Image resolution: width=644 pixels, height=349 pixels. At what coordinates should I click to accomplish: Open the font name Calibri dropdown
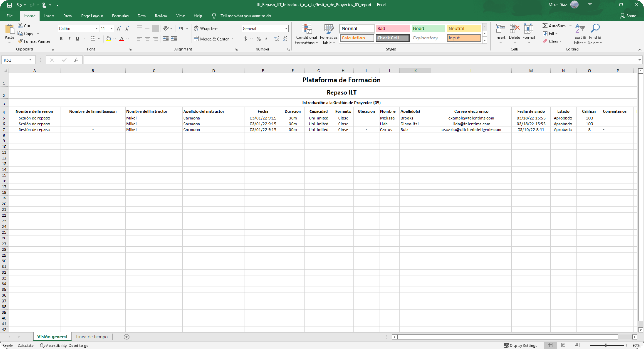(x=97, y=29)
